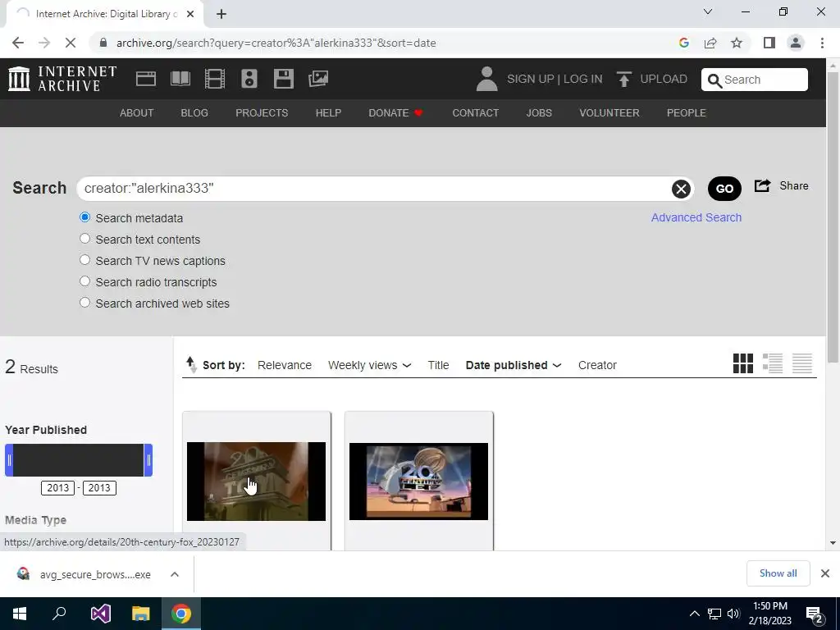The height and width of the screenshot is (630, 840).
Task: Click the Share icon
Action: pos(762,186)
